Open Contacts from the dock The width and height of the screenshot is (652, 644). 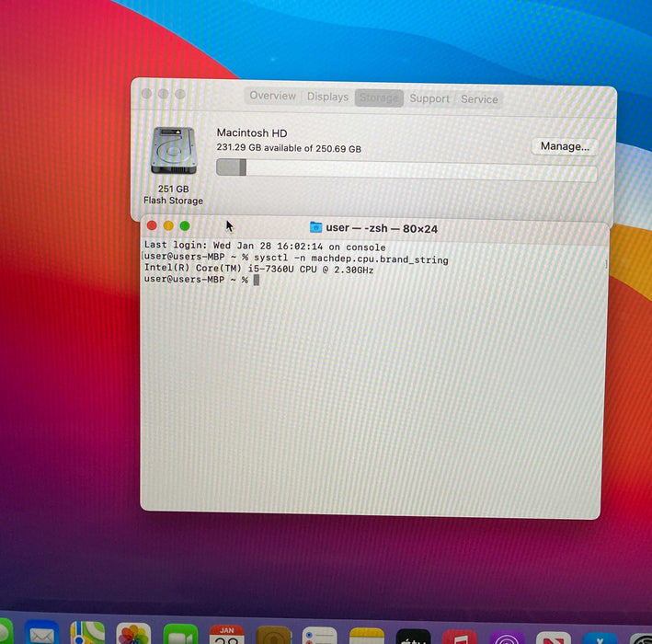point(273,636)
